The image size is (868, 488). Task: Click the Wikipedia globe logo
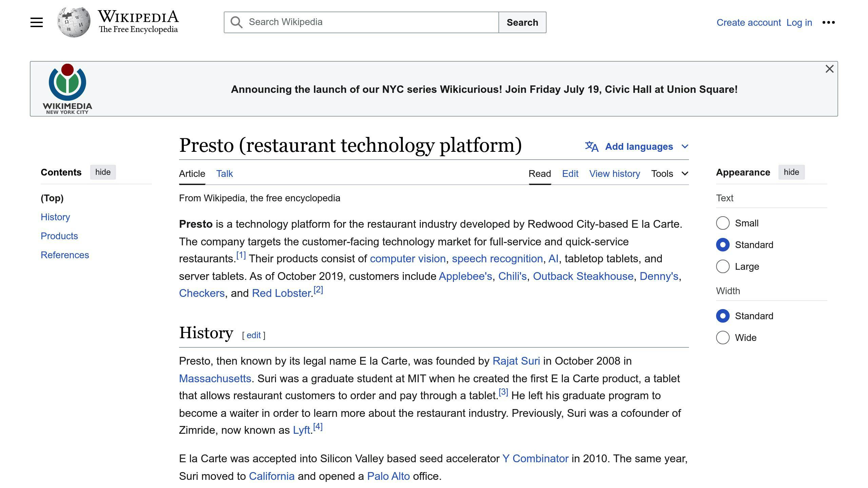click(74, 22)
